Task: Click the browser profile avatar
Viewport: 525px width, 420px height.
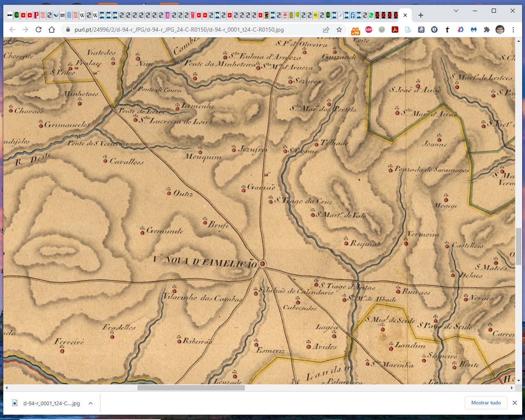Action: click(x=500, y=30)
